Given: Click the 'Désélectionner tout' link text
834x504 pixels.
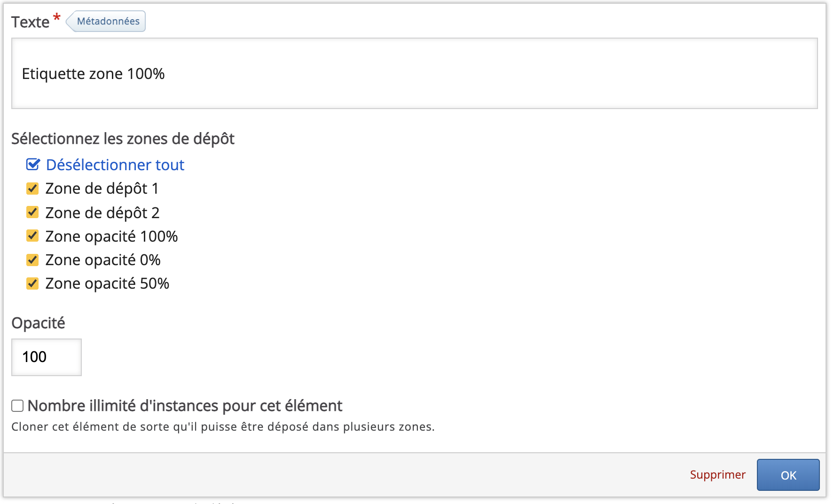Looking at the screenshot, I should click(115, 165).
